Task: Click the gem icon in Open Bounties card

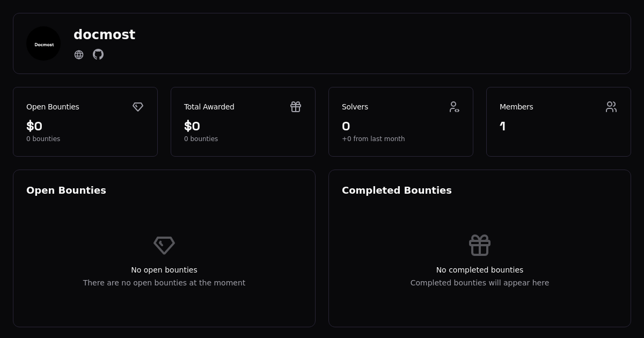Action: [138, 107]
